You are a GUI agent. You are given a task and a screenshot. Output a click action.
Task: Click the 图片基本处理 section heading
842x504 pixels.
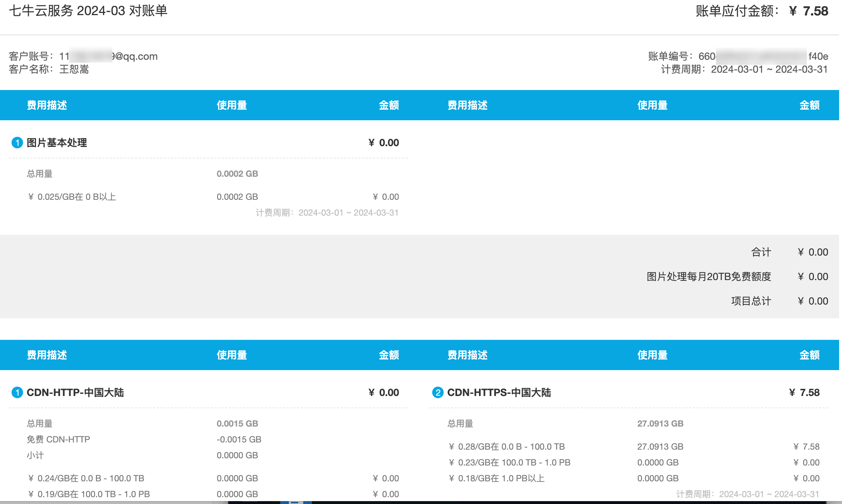coord(57,143)
